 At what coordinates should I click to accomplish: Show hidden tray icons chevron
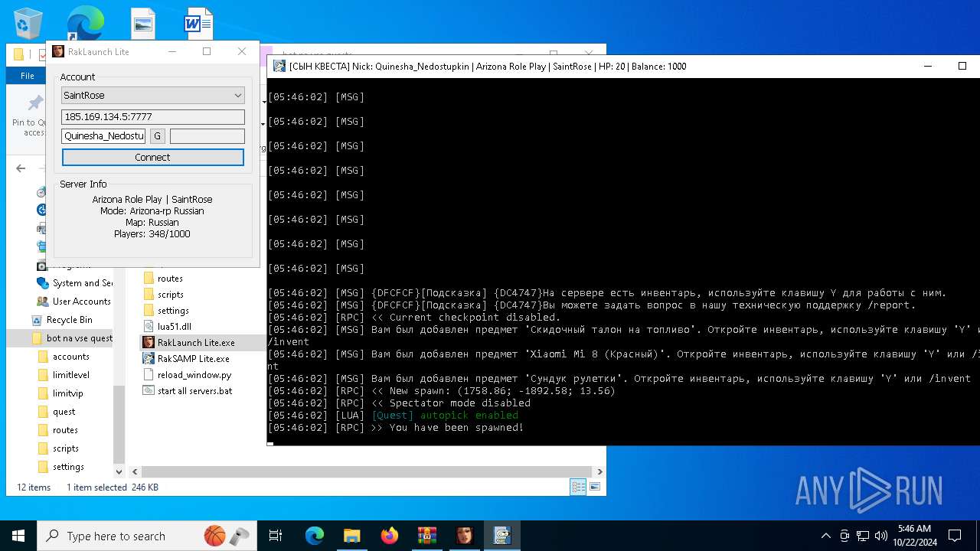pos(825,536)
